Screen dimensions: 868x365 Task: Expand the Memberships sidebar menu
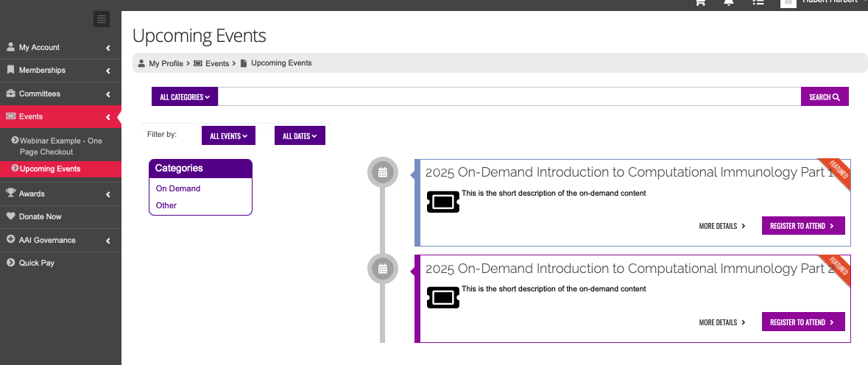point(60,71)
